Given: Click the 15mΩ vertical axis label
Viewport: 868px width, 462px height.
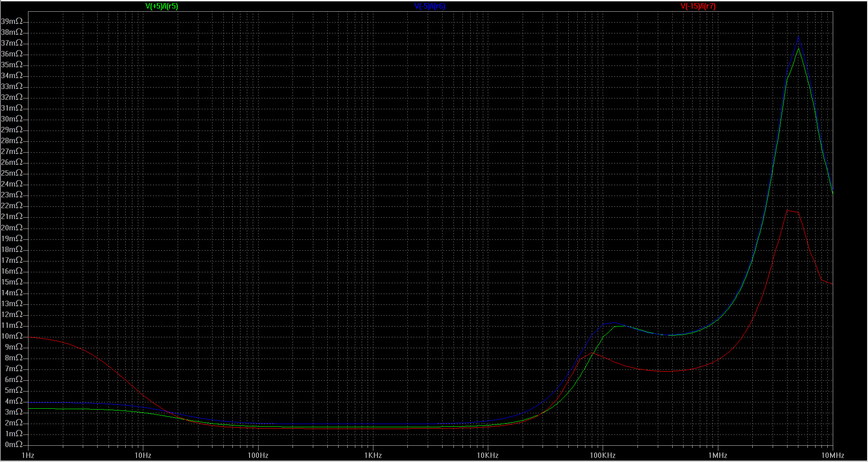Looking at the screenshot, I should coord(12,282).
